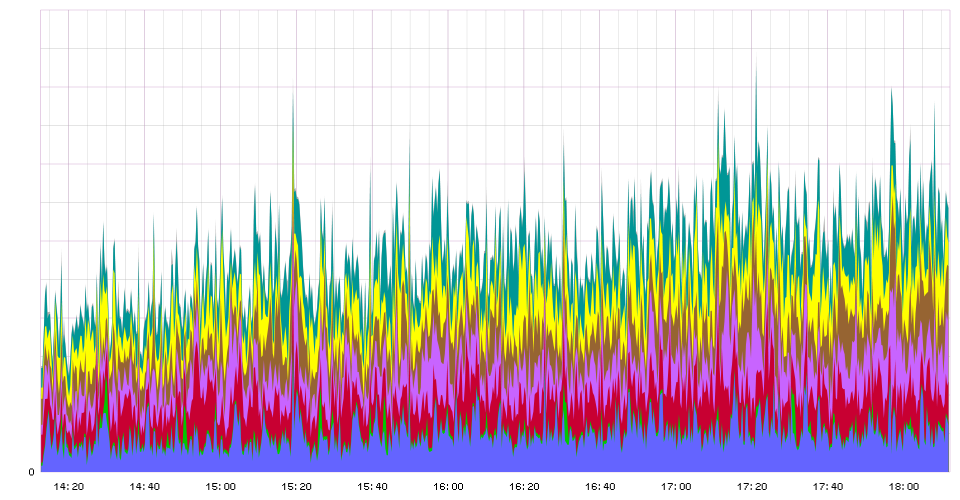The height and width of the screenshot is (500, 960).
Task: Click the 18:00 time axis label
Action: click(904, 487)
